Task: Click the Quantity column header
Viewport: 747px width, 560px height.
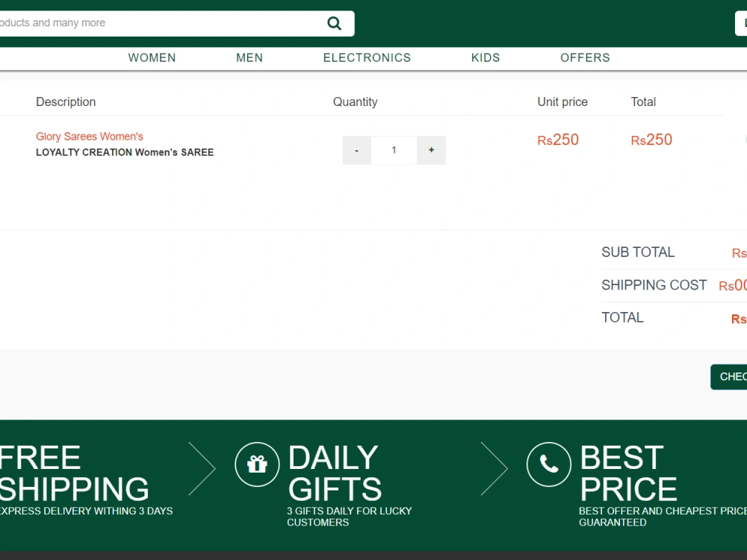Action: pyautogui.click(x=356, y=102)
